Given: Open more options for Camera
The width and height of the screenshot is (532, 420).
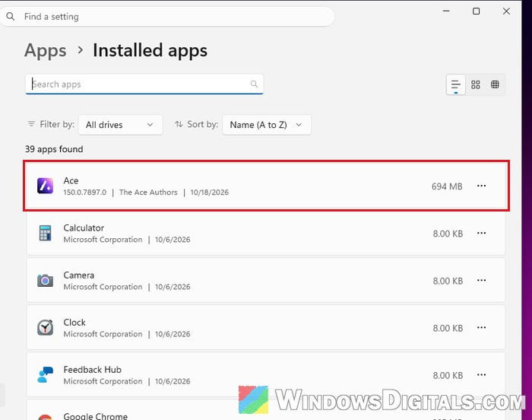Looking at the screenshot, I should click(481, 280).
